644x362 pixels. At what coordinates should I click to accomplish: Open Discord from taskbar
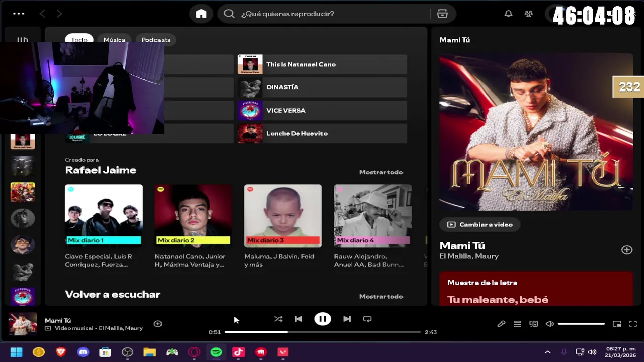pos(83,352)
